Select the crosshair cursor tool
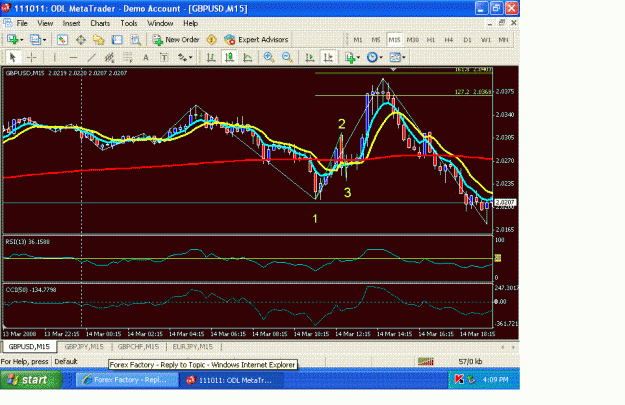Image resolution: width=625 pixels, height=405 pixels. (x=31, y=57)
